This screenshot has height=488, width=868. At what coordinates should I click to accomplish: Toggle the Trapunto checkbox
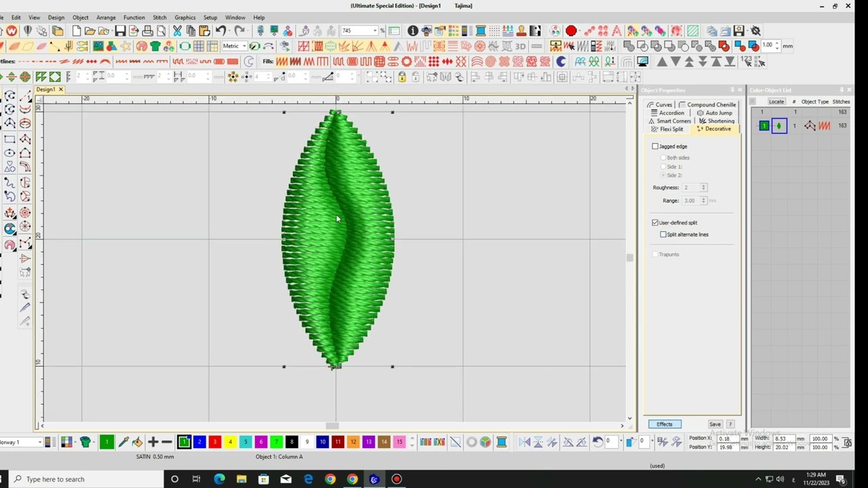click(x=655, y=254)
